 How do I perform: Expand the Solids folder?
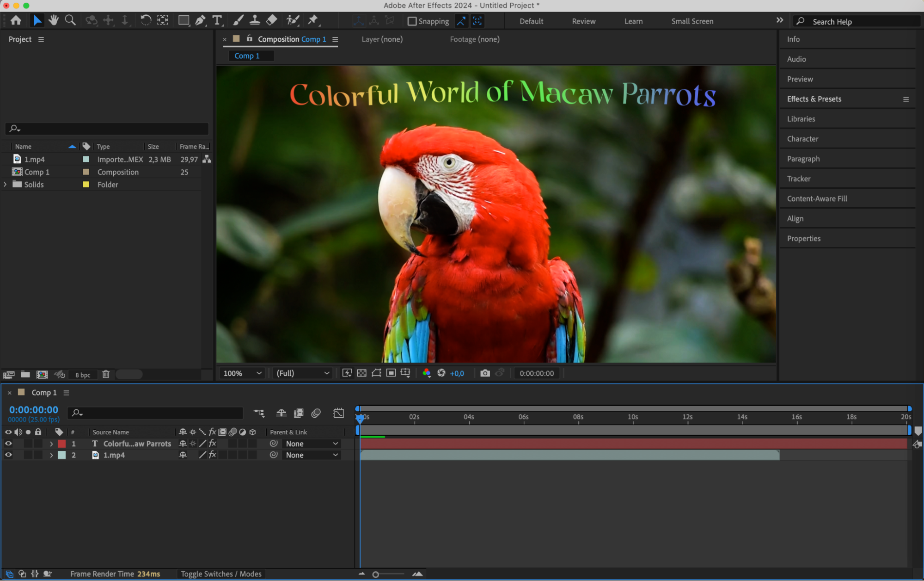5,184
